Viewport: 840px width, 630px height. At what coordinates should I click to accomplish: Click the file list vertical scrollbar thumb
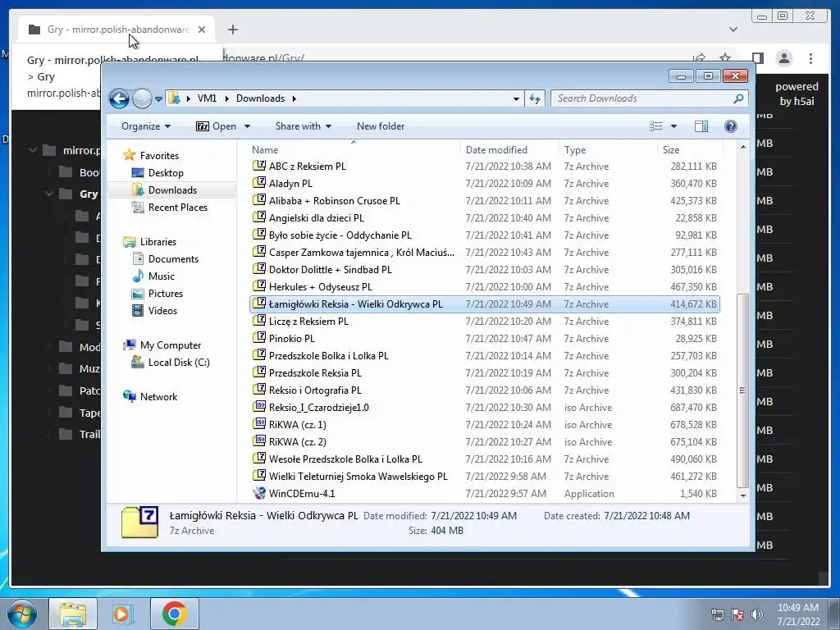point(742,390)
